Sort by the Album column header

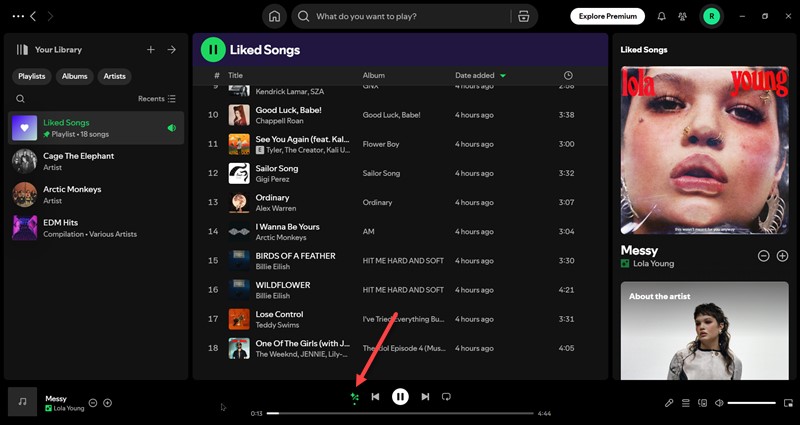click(373, 76)
